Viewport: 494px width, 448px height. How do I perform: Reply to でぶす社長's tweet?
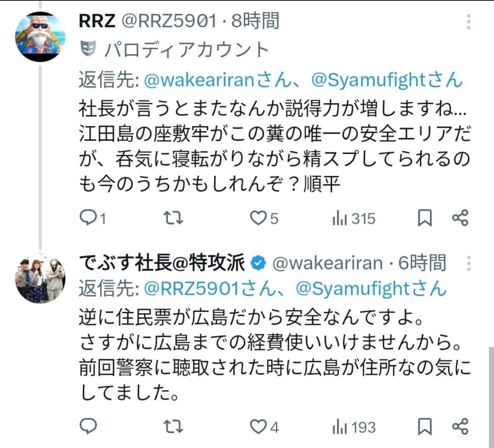pyautogui.click(x=88, y=427)
